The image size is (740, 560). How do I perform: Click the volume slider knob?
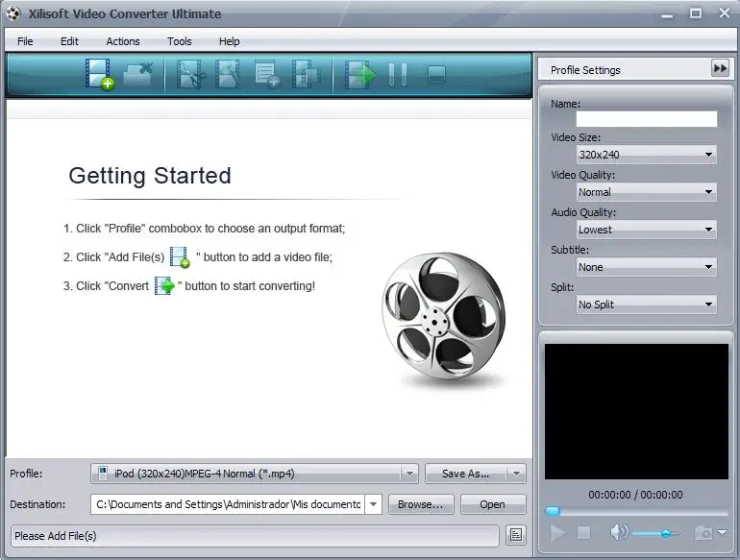(665, 533)
